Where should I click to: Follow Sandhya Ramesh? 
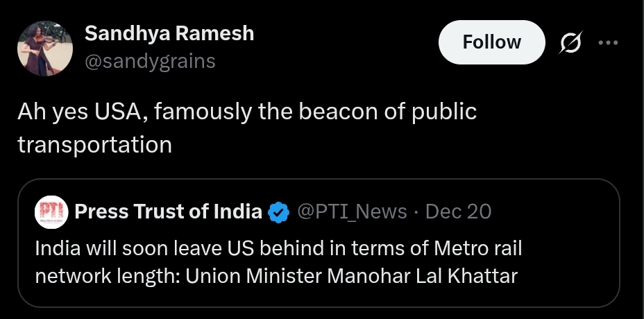click(x=491, y=42)
